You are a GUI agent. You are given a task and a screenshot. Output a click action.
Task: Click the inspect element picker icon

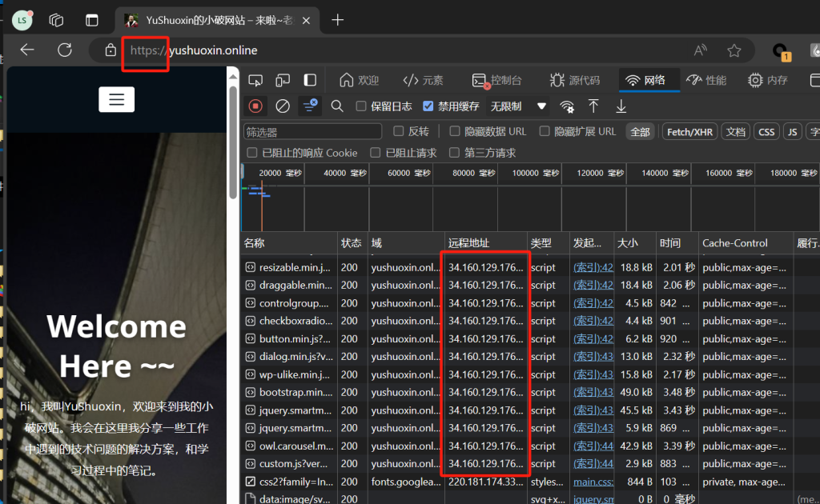(x=255, y=80)
